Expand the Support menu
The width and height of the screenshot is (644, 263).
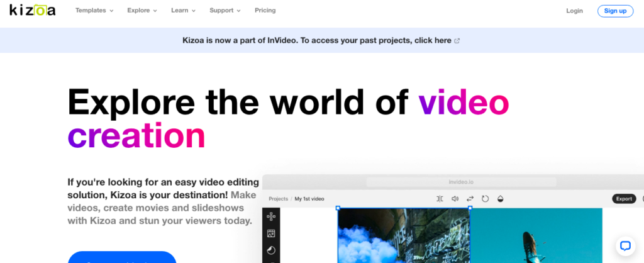pos(225,10)
